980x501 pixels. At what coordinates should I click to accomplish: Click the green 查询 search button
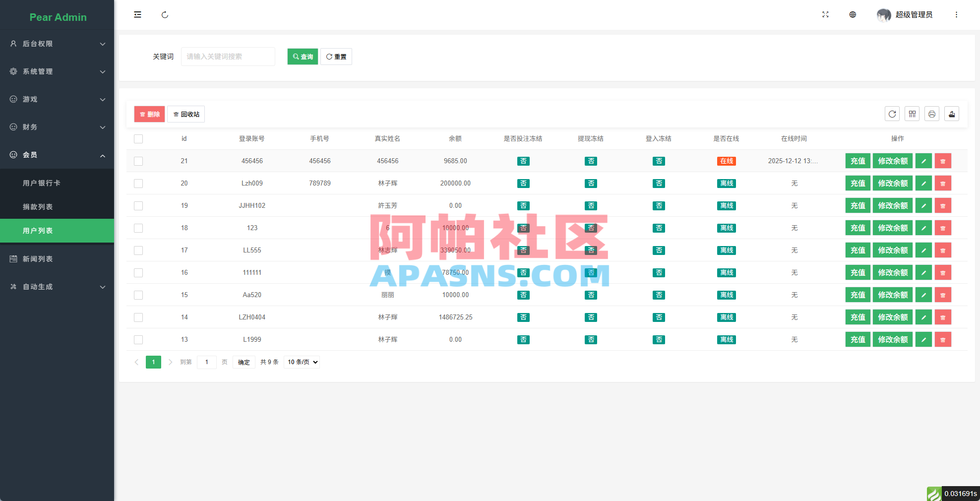point(303,57)
